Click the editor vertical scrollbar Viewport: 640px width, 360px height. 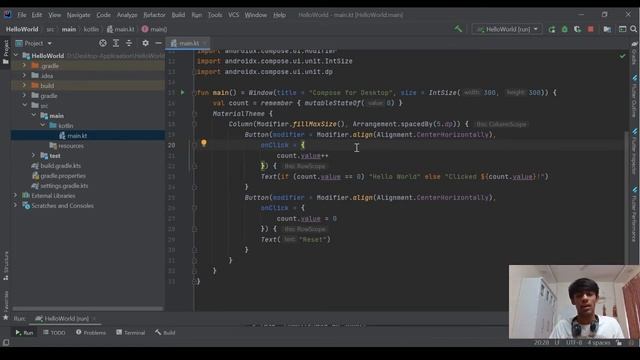(627, 198)
